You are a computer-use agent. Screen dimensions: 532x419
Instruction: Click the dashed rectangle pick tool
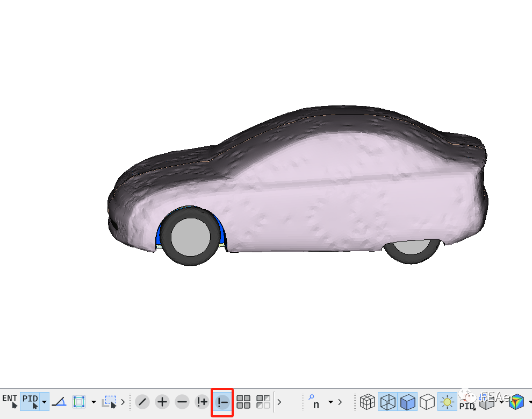coord(110,401)
